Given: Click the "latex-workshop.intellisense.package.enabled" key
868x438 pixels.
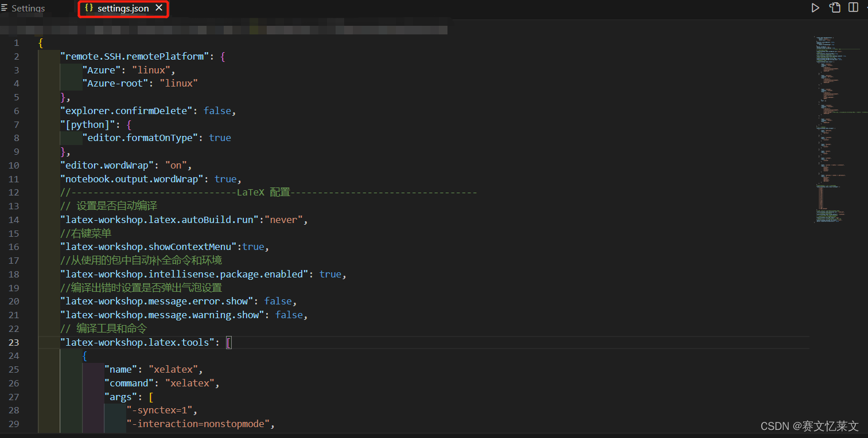Looking at the screenshot, I should [x=185, y=275].
